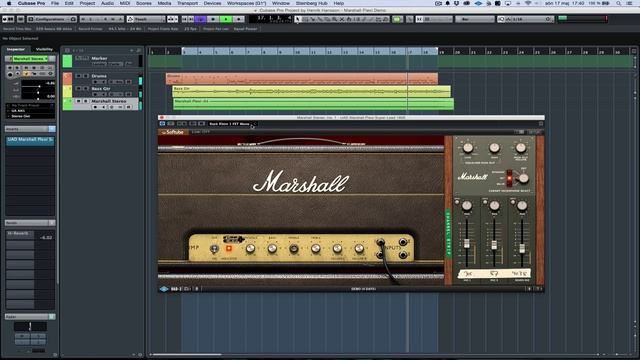Open the macOS Spotlight search icon
The image size is (640, 360).
(619, 3)
